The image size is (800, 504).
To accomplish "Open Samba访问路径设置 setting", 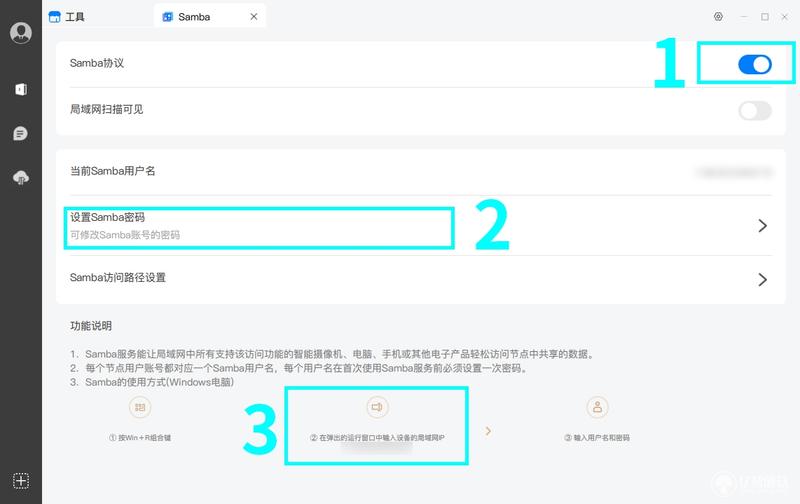I will tap(421, 279).
